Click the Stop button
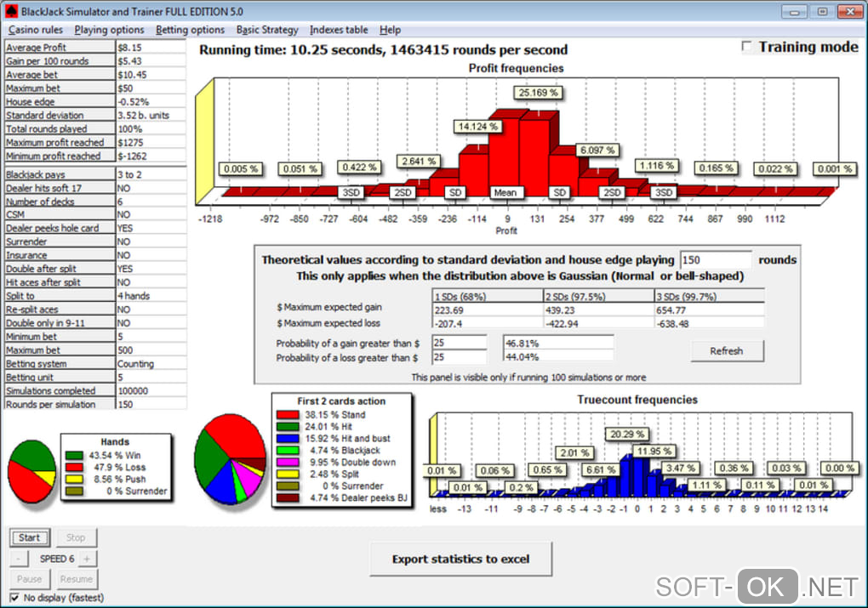The height and width of the screenshot is (608, 868). [x=76, y=537]
